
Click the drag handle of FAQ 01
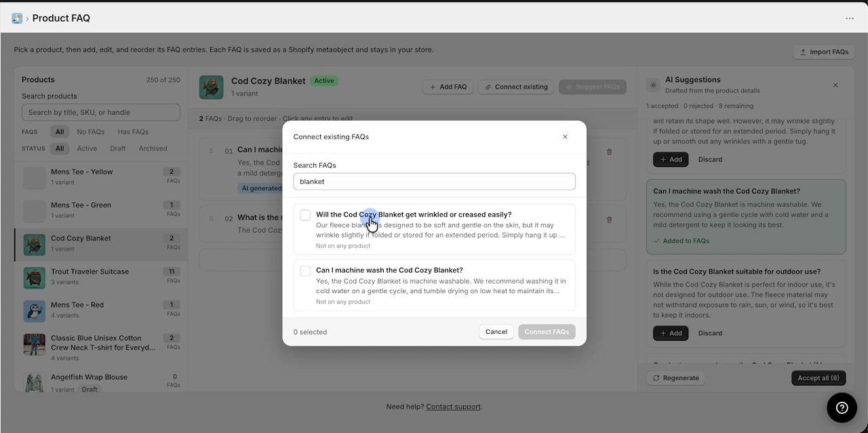click(212, 151)
